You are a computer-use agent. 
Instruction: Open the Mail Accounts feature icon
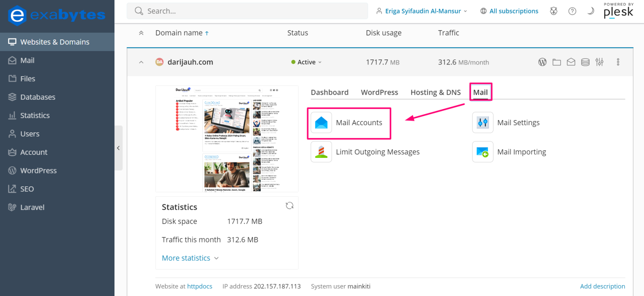321,123
